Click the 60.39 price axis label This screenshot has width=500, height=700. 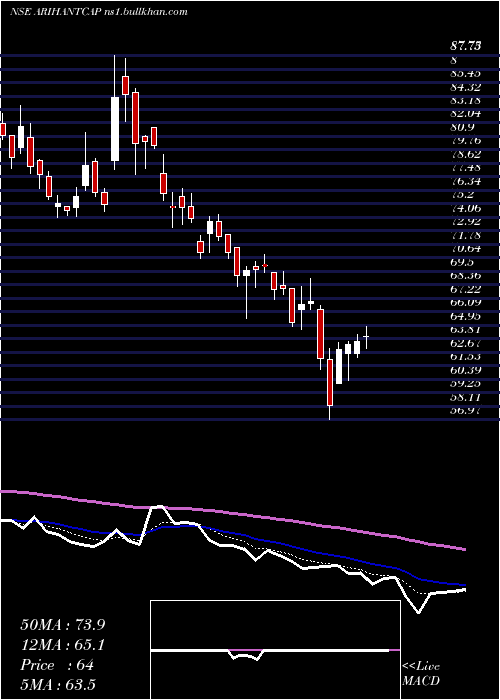465,370
